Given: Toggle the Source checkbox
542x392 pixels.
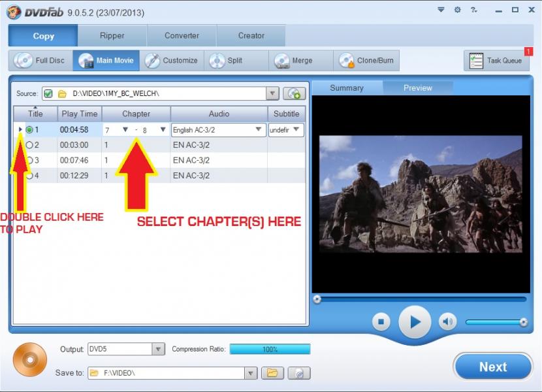Looking at the screenshot, I should coord(48,94).
